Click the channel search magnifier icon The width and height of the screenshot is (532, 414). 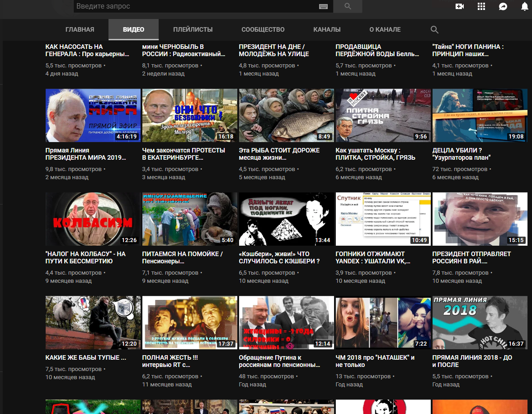[434, 29]
